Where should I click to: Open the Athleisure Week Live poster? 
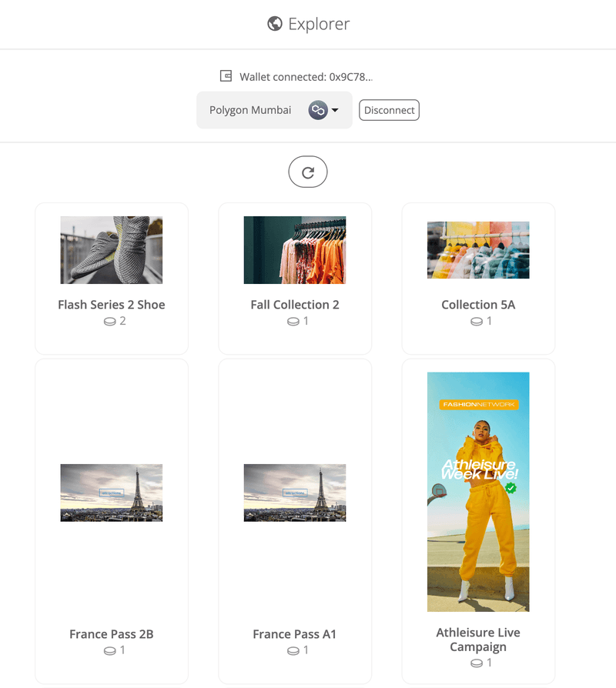click(478, 492)
